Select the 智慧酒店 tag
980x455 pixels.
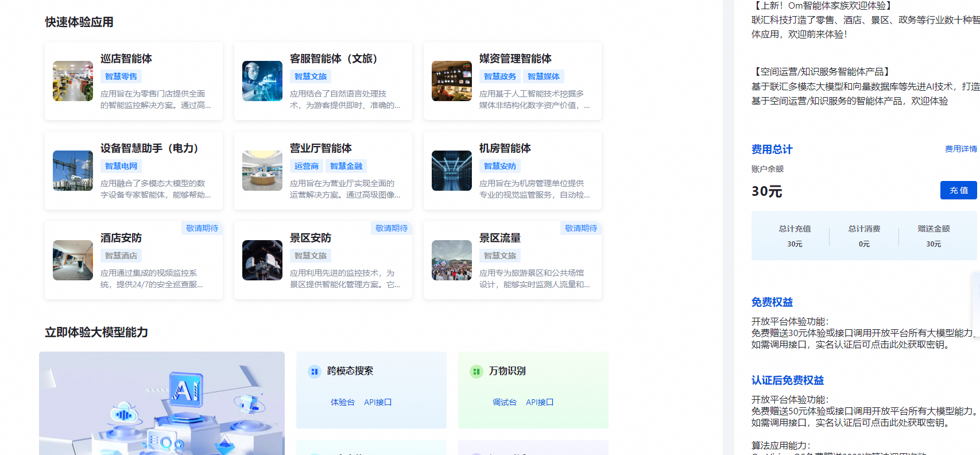point(121,256)
